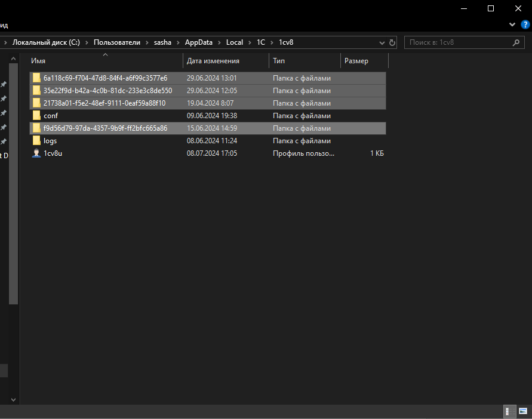Click the search magnifier icon
This screenshot has width=532, height=419.
tap(516, 43)
